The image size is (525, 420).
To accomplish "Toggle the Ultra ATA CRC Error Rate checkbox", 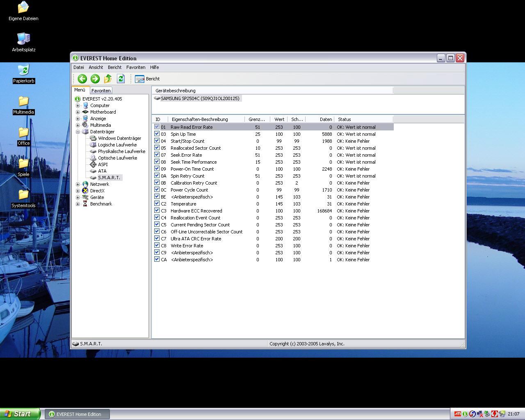I will point(157,238).
